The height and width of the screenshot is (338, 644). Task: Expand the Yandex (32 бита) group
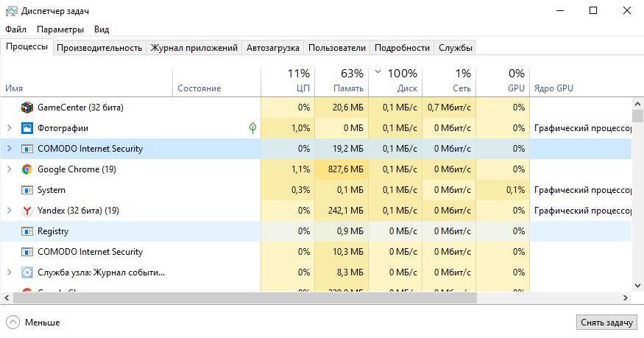pyautogui.click(x=9, y=211)
